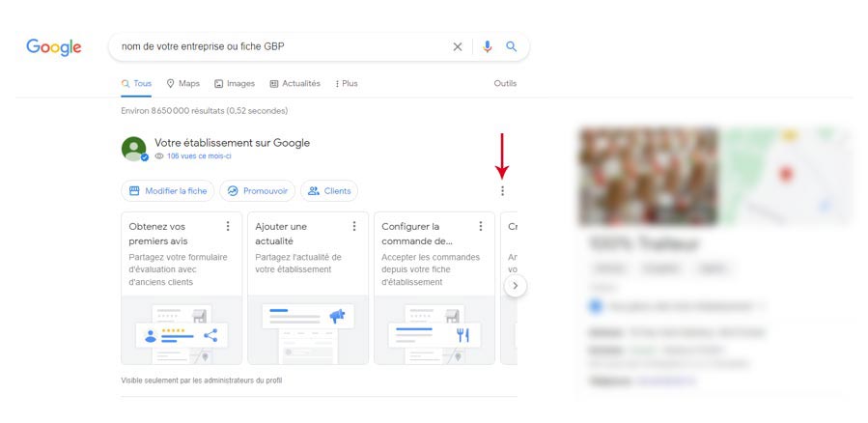Click the Google logo
Image resolution: width=868 pixels, height=423 pixels.
coord(54,47)
